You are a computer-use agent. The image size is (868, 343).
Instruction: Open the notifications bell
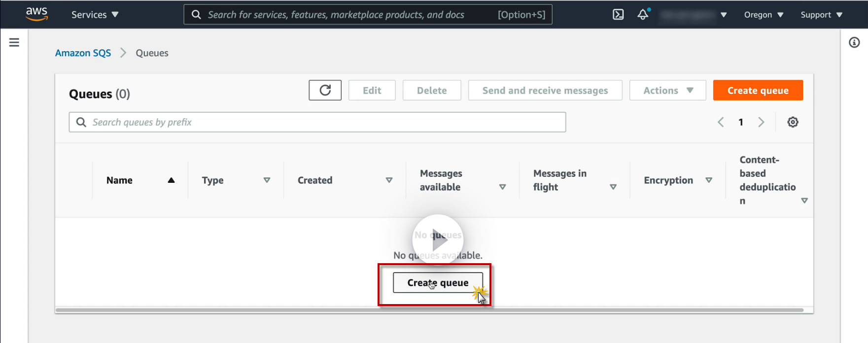(643, 15)
